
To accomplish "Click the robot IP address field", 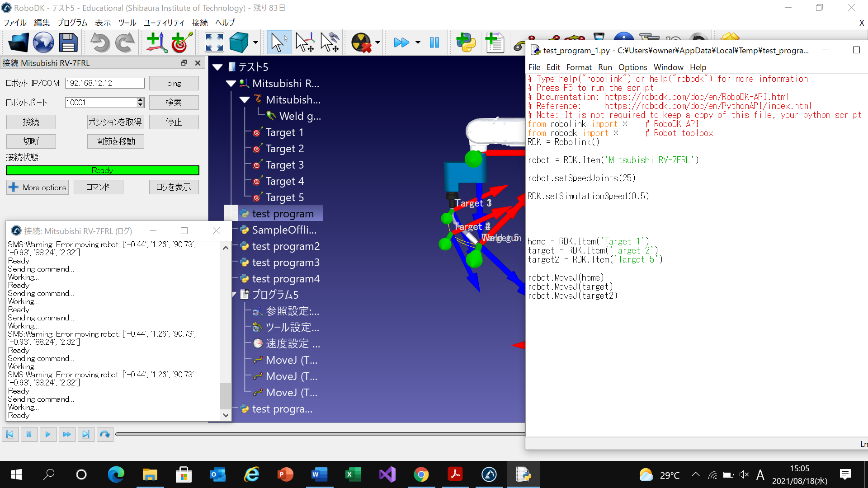I will click(104, 83).
